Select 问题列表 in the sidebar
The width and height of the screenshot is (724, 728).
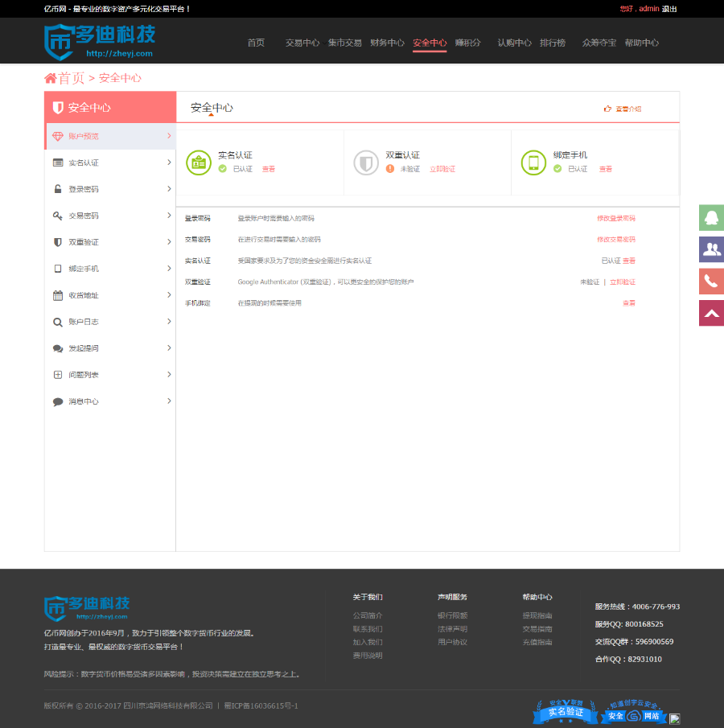(x=110, y=375)
